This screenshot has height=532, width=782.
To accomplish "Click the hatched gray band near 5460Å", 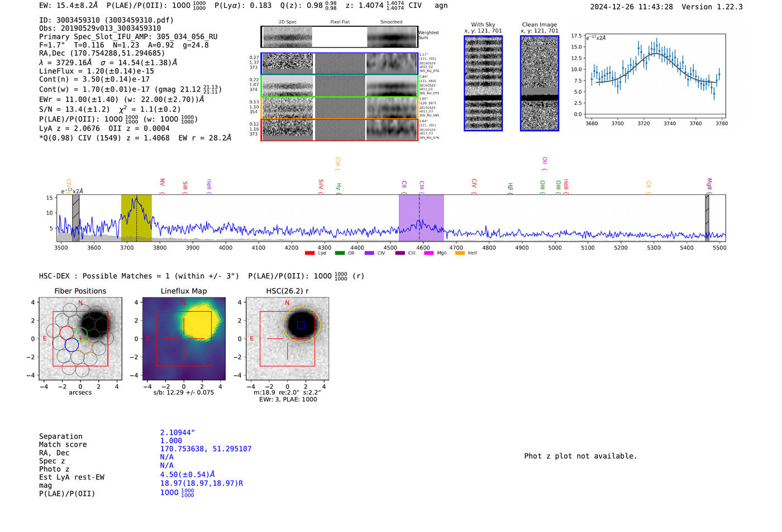I will pos(707,218).
